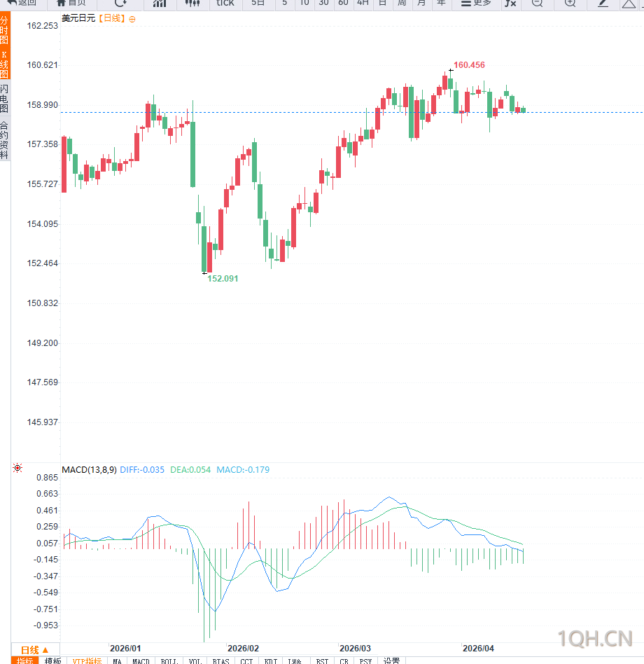Click the MACD(13,8,9) indicator label

point(90,469)
